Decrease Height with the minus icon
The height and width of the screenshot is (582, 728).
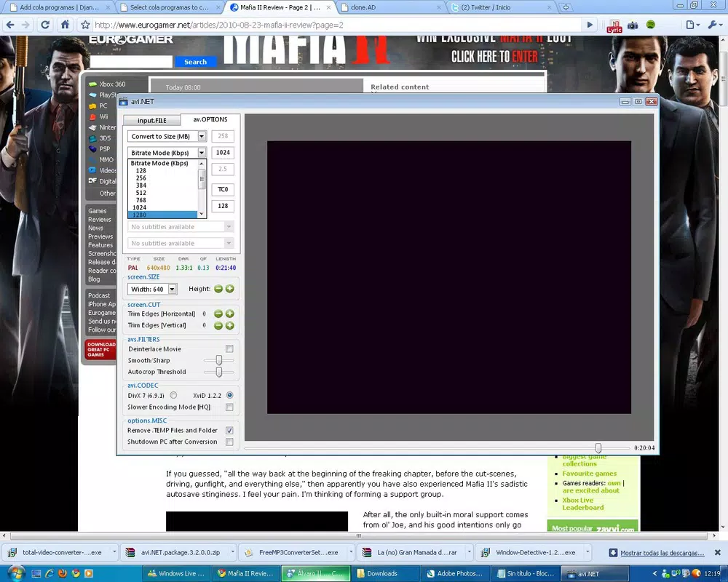(218, 289)
